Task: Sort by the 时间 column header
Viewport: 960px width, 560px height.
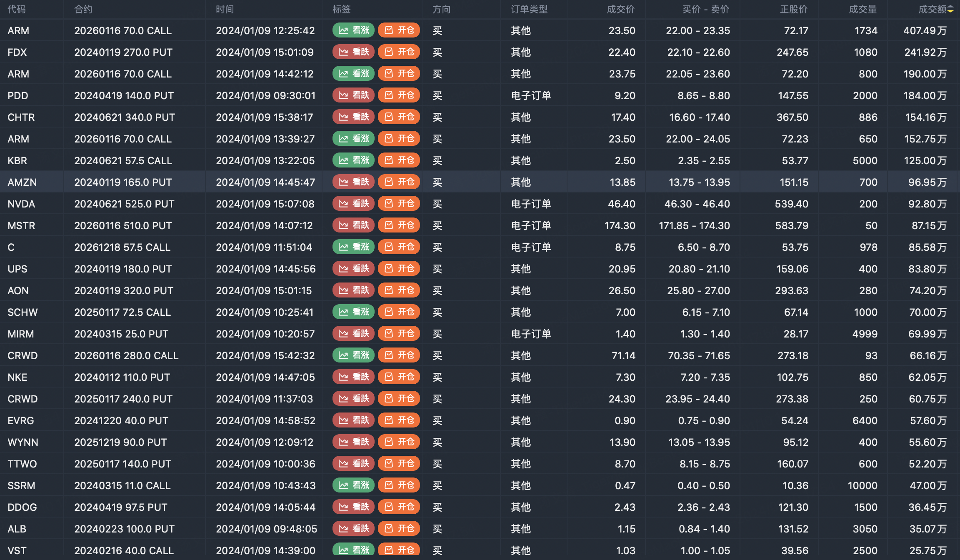Action: (x=225, y=10)
